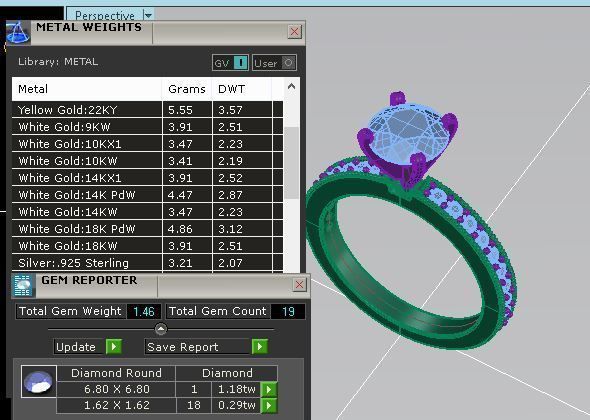
Task: Click the Total Gem Count label
Action: [217, 311]
